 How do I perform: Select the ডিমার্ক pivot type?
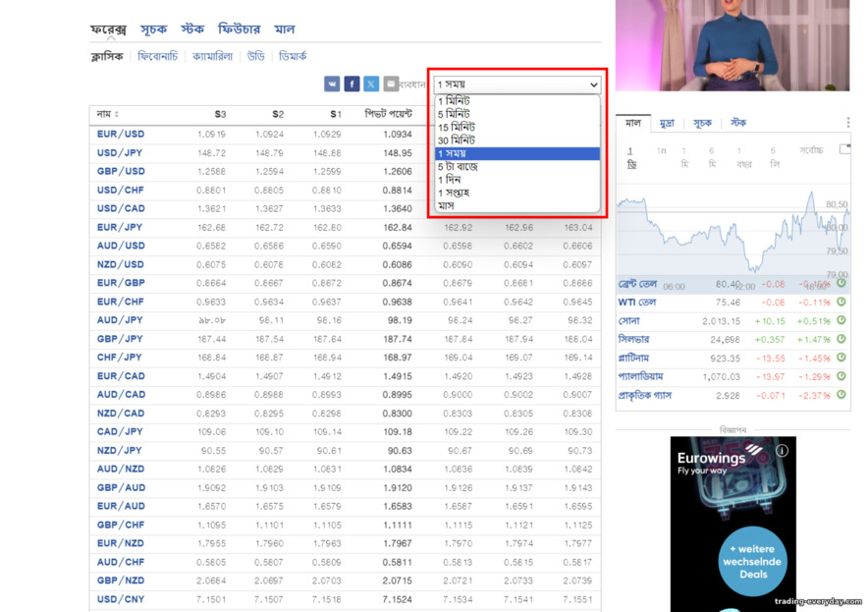point(293,56)
